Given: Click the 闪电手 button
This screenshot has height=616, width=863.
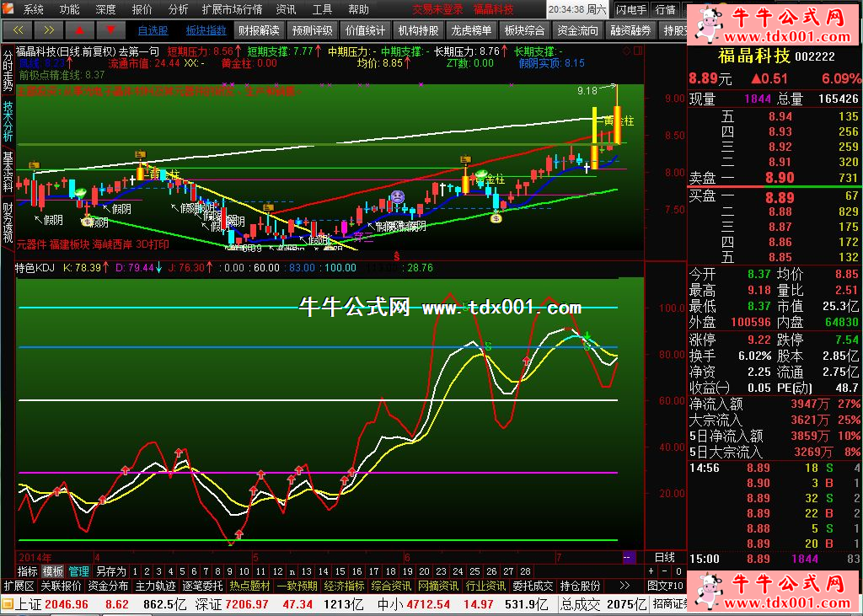Looking at the screenshot, I should point(631,9).
